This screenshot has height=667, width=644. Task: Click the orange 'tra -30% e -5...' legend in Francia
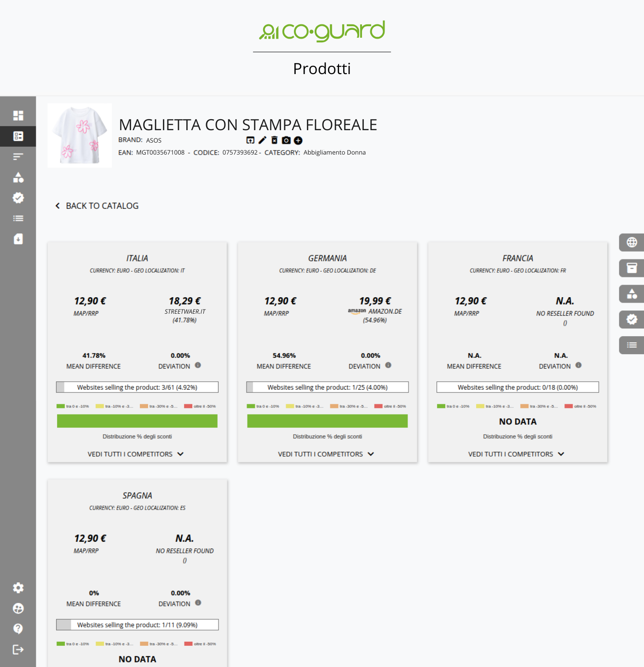pyautogui.click(x=539, y=406)
